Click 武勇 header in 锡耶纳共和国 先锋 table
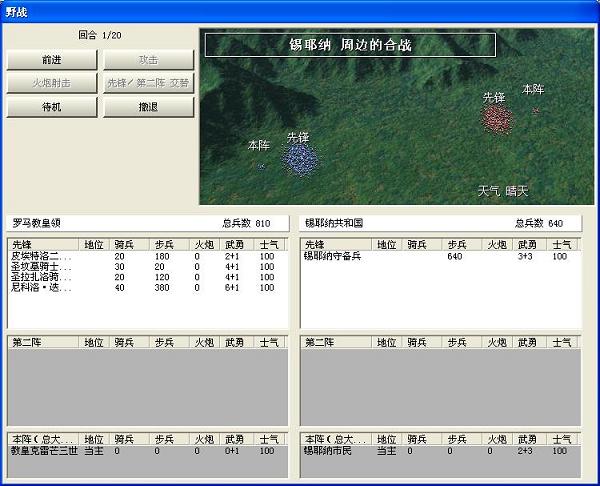 530,245
